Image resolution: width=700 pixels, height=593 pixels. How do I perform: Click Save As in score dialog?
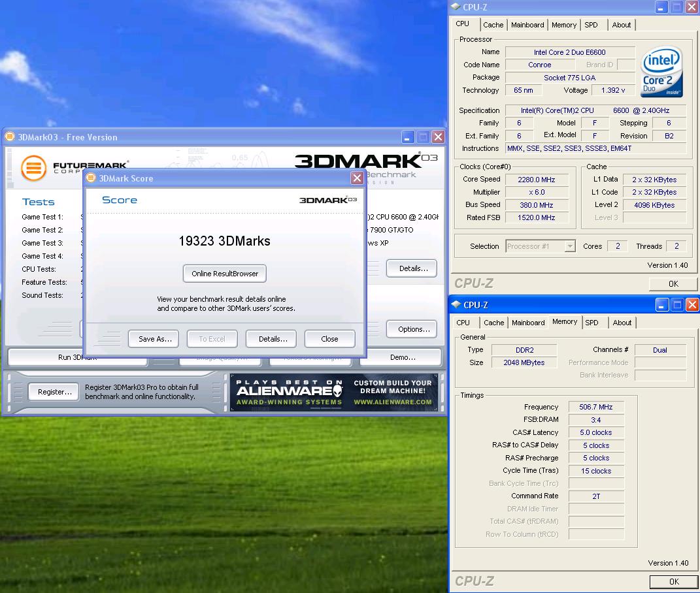coord(154,339)
